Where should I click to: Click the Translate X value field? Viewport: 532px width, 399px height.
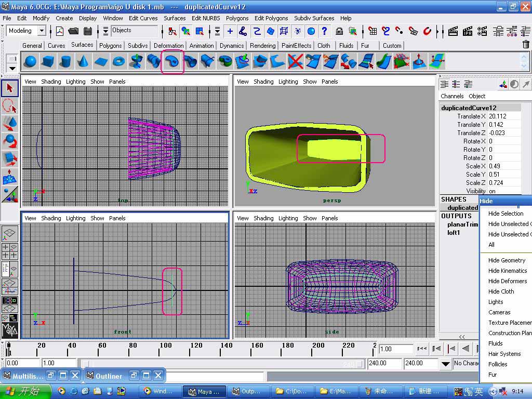504,116
